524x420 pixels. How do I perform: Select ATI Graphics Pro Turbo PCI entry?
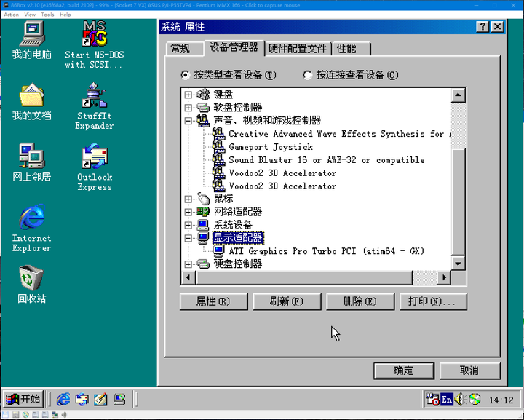coord(327,251)
